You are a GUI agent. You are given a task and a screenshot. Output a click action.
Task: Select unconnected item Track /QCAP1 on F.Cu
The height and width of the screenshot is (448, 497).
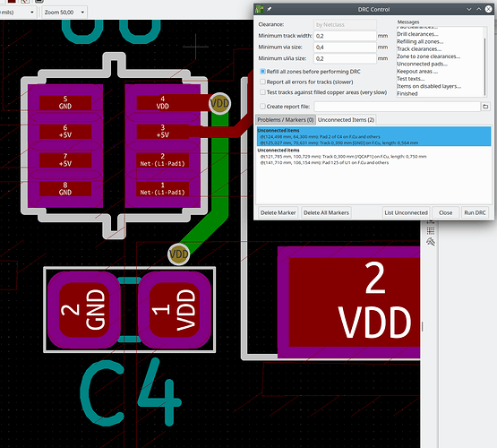pos(343,157)
